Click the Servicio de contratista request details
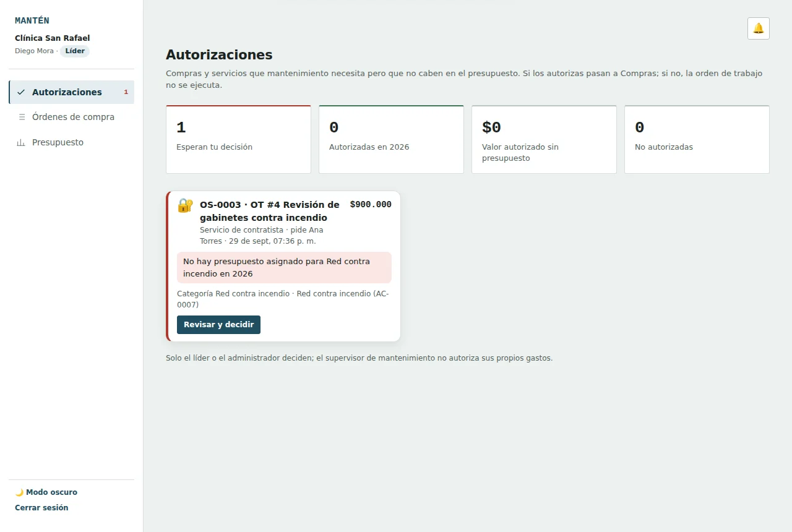Image resolution: width=792 pixels, height=532 pixels. pos(262,236)
